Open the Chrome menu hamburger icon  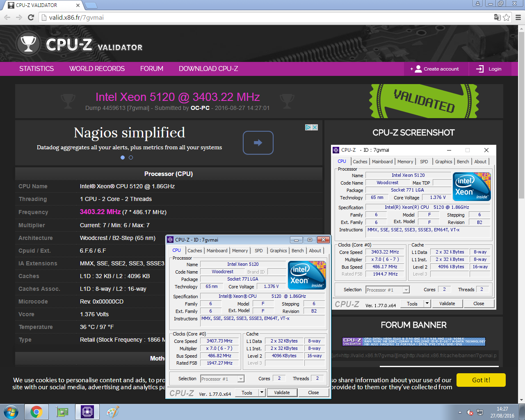518,17
